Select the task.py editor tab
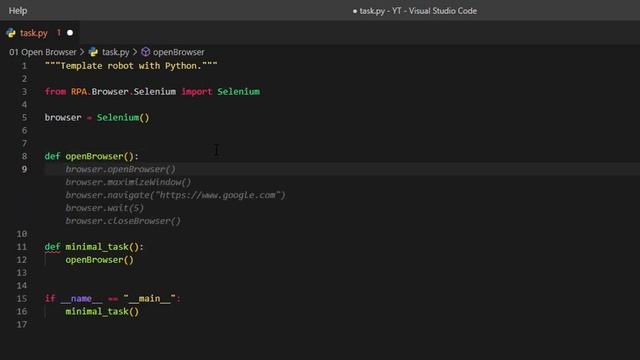This screenshot has height=360, width=640. coord(40,33)
